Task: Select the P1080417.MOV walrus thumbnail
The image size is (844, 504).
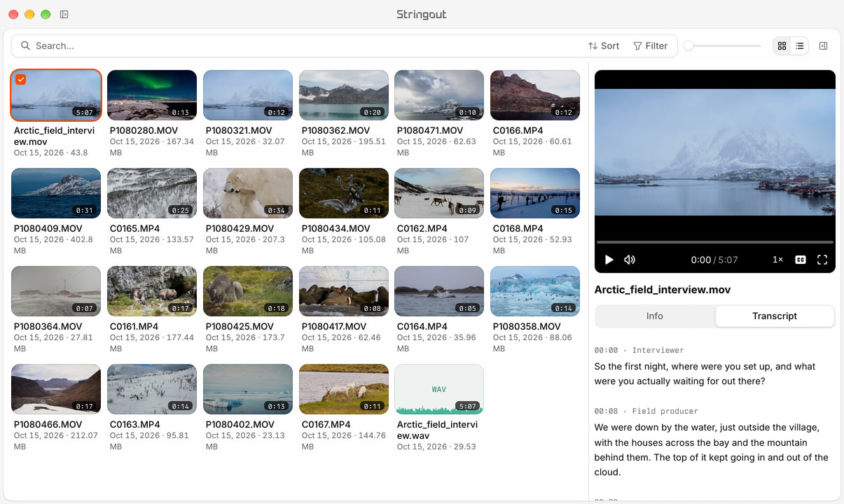Action: [x=344, y=291]
